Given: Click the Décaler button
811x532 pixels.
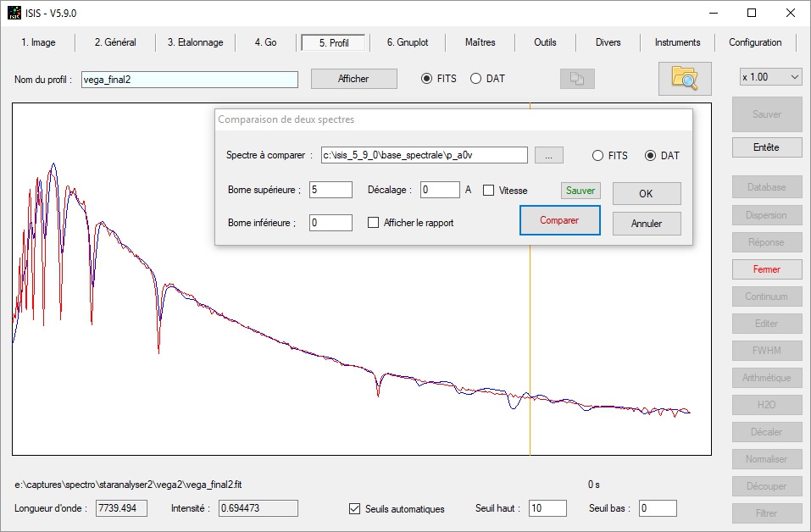Looking at the screenshot, I should pos(767,432).
